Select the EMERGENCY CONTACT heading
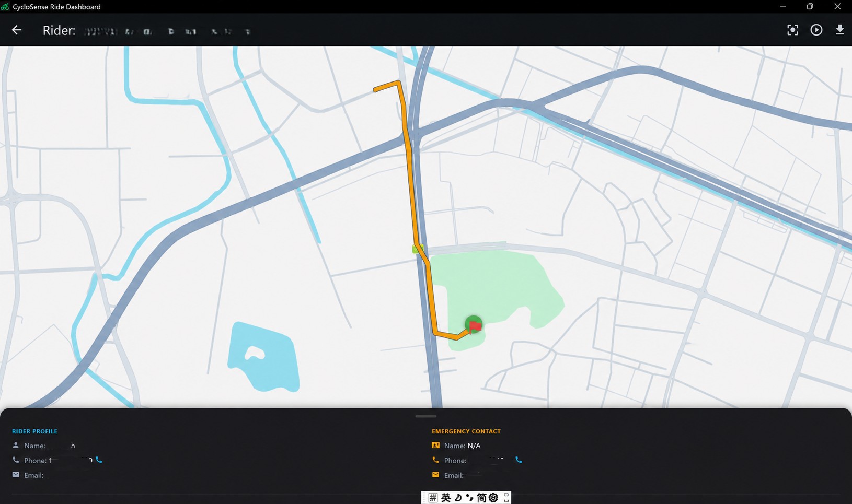852x504 pixels. point(466,431)
